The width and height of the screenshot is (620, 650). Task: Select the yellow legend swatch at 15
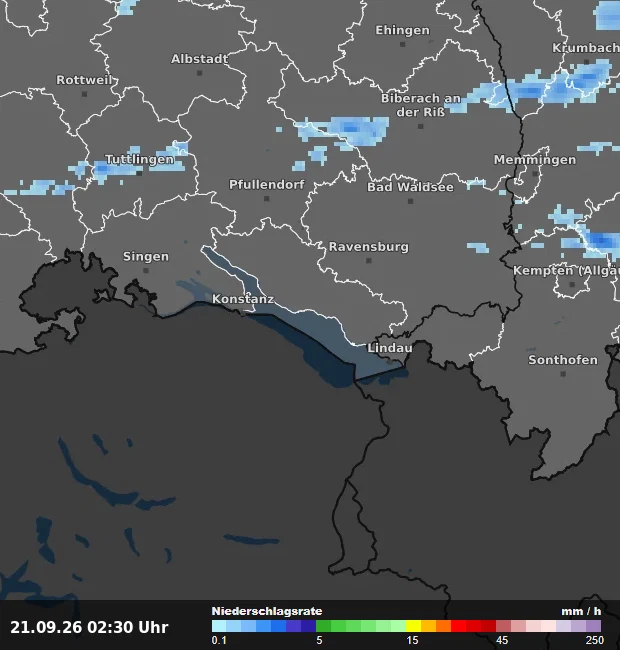(413, 626)
